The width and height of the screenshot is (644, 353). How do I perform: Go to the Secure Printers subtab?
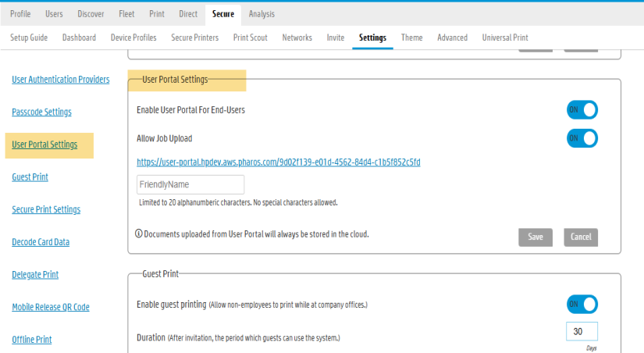point(194,37)
